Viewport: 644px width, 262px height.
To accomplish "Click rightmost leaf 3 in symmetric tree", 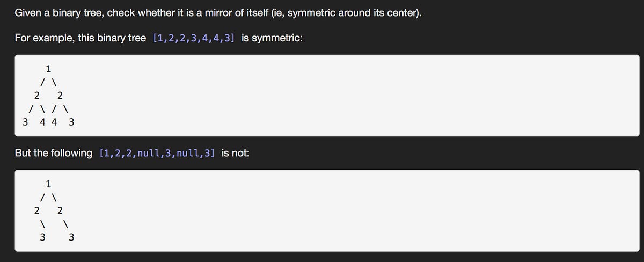I will pos(71,122).
